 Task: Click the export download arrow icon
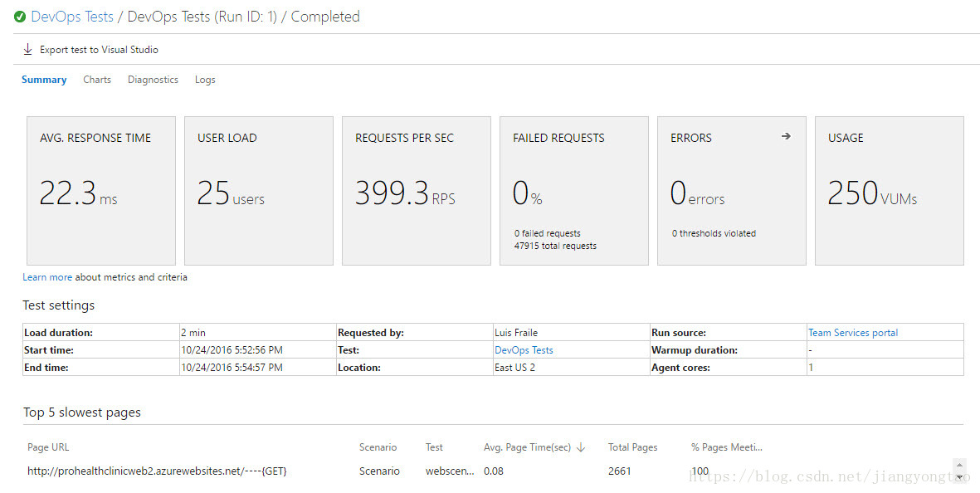click(27, 49)
